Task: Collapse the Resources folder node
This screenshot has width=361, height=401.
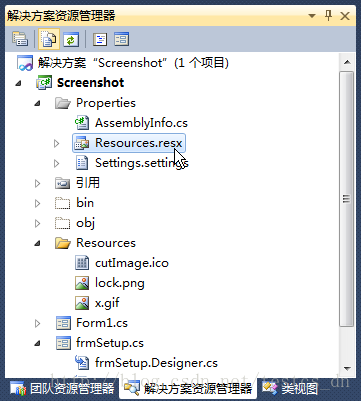Action: pyautogui.click(x=38, y=244)
